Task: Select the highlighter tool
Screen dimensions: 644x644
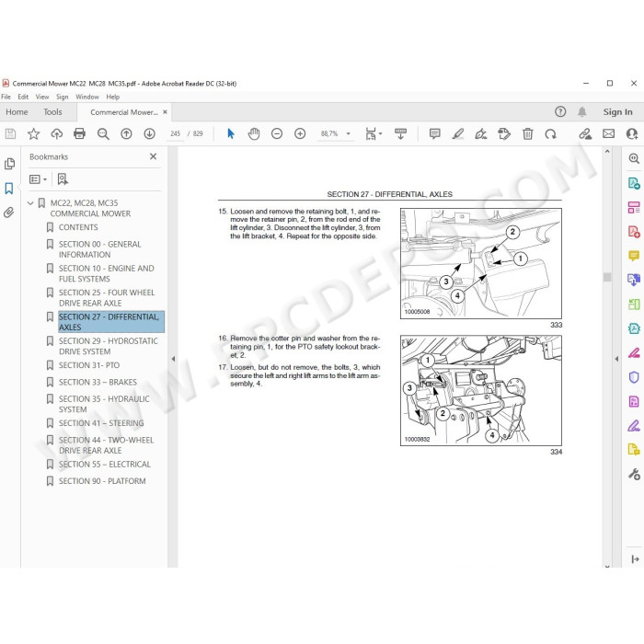Action: (458, 133)
